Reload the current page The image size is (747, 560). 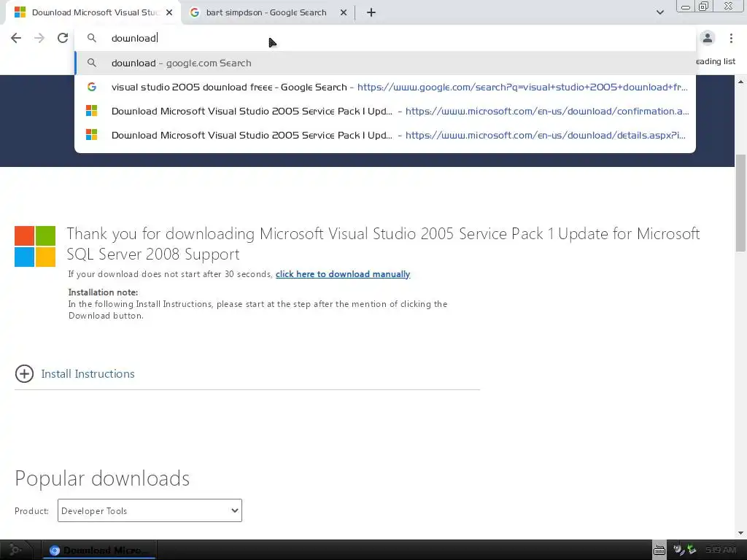pyautogui.click(x=63, y=38)
